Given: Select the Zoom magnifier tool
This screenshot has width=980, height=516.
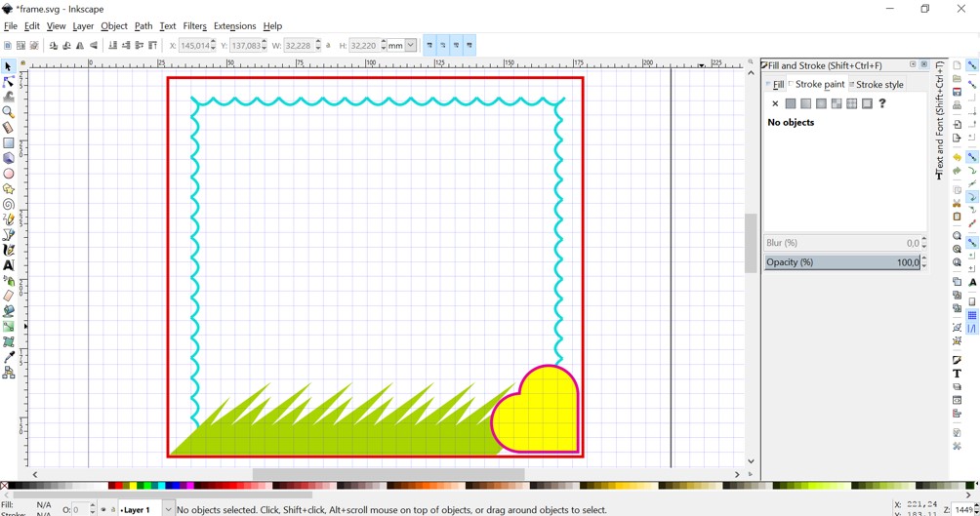Looking at the screenshot, I should click(8, 112).
